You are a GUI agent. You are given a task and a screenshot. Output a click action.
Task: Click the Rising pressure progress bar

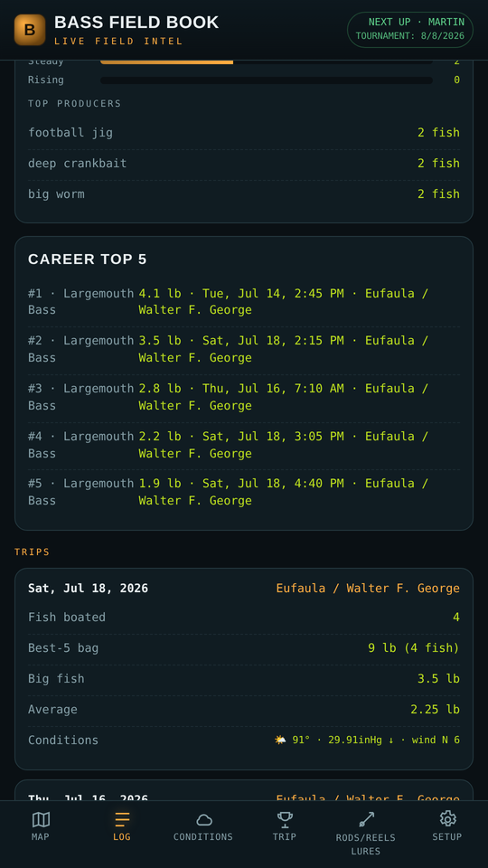pos(266,80)
